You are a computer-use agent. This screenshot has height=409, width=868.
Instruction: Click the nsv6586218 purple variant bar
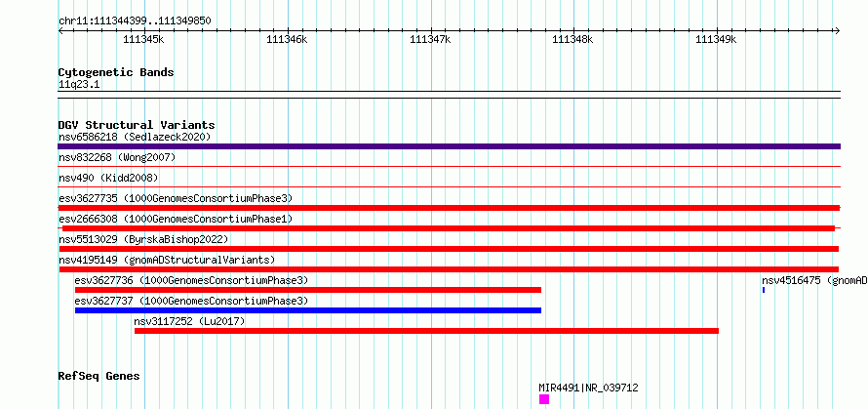click(x=449, y=146)
